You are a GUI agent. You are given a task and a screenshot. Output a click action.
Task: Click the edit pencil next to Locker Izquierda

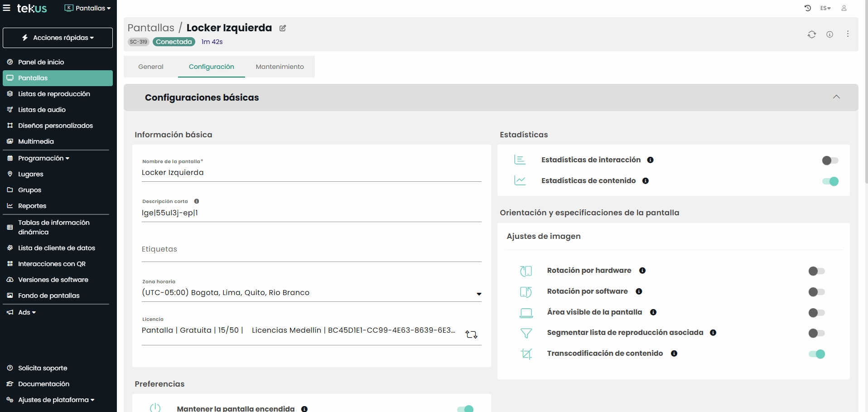(283, 28)
